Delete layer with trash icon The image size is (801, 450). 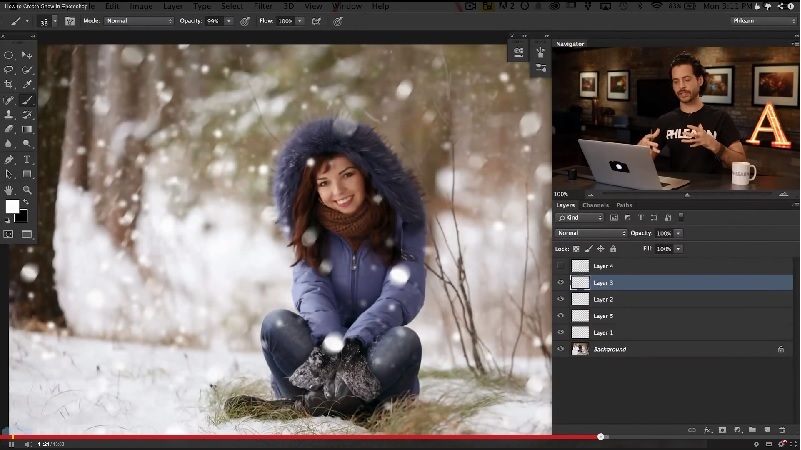click(782, 430)
